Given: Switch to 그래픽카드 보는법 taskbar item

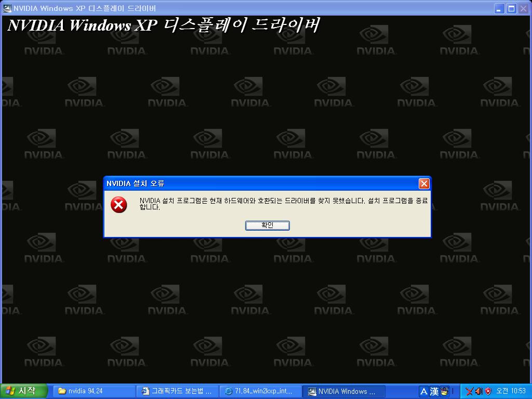Looking at the screenshot, I should tap(178, 391).
